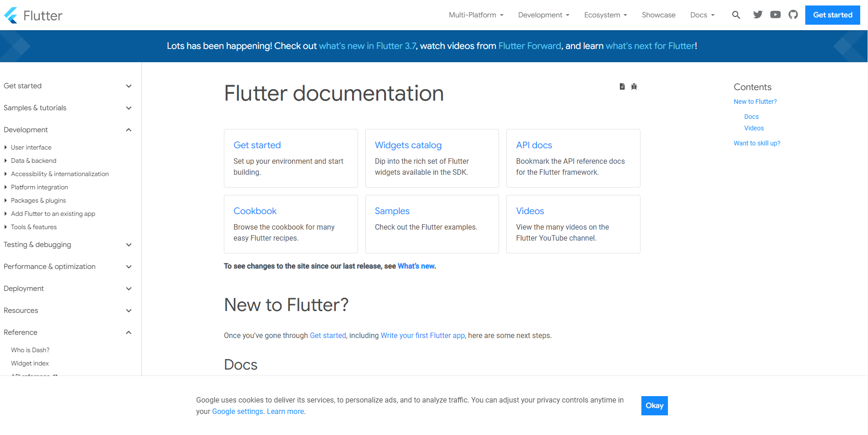Screen dimensions: 868x435
Task: Expand the Resources sidebar section
Action: point(68,311)
